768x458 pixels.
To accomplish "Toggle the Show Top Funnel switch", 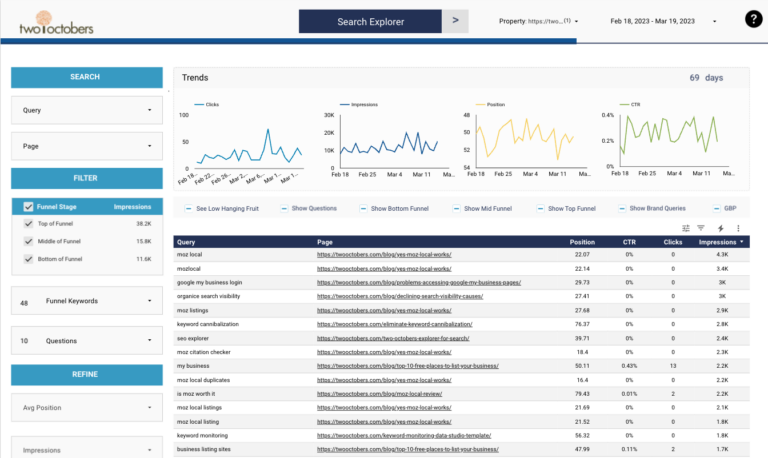I will (x=540, y=209).
